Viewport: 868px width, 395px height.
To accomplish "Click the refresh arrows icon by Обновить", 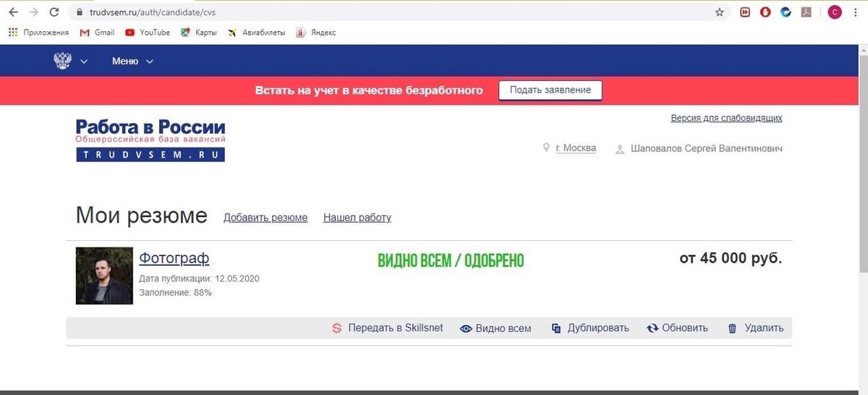I will pyautogui.click(x=652, y=328).
